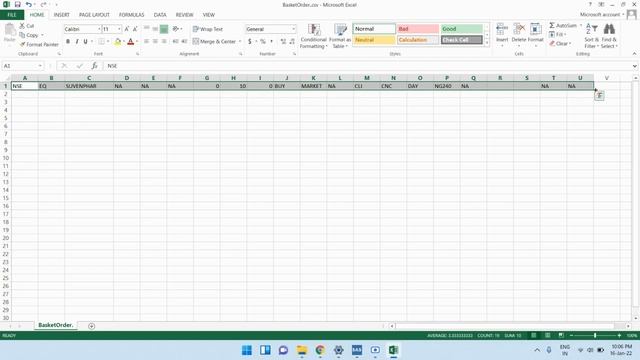Viewport: 640px width, 360px height.
Task: Apply the Check Cell style
Action: coord(462,40)
